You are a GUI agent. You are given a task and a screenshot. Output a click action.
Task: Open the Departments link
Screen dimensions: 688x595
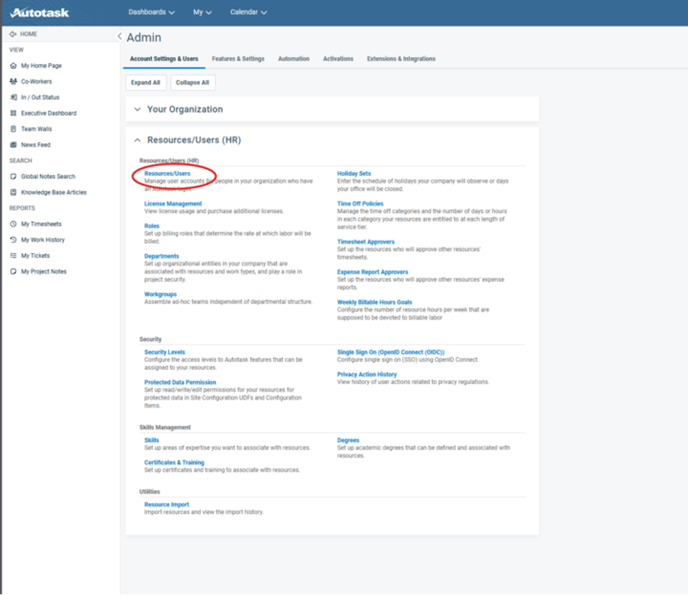[161, 256]
